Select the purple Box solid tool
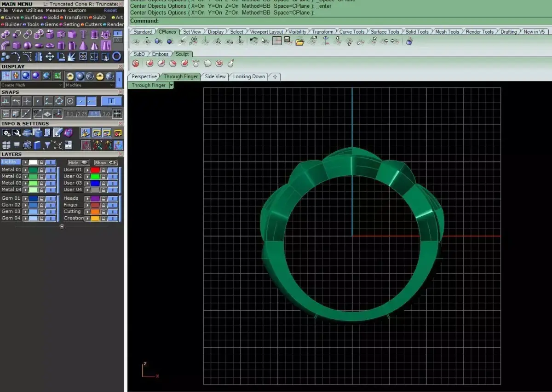Viewport: 552px width, 392px height. [x=17, y=45]
